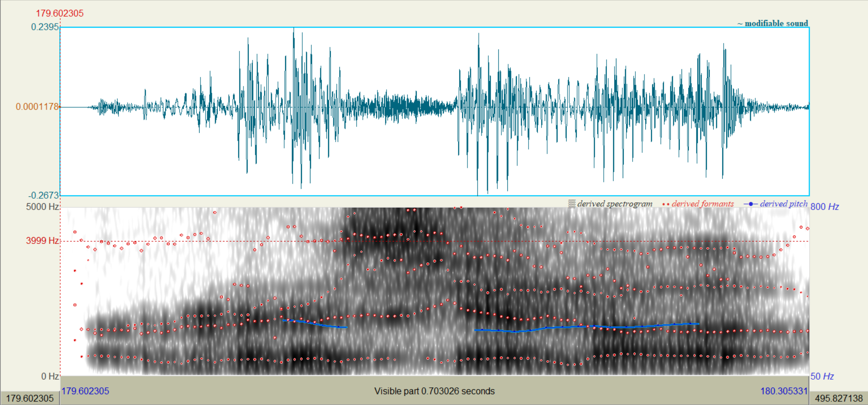Click the red dots icon before derived formants
The image size is (868, 405).
click(x=666, y=205)
